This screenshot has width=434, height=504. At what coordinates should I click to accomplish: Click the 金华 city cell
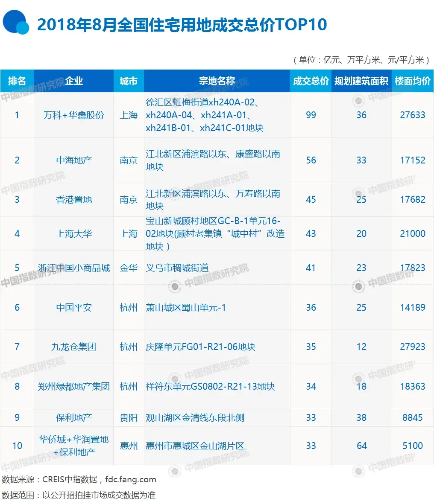click(129, 268)
